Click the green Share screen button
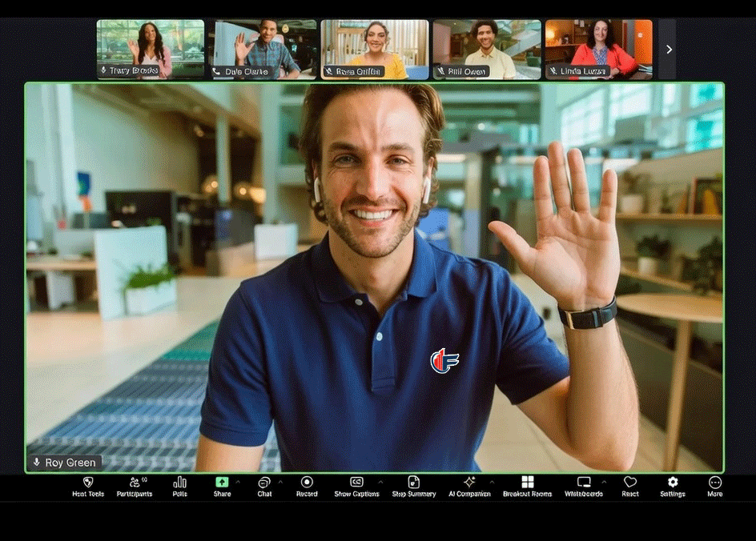 [x=222, y=483]
